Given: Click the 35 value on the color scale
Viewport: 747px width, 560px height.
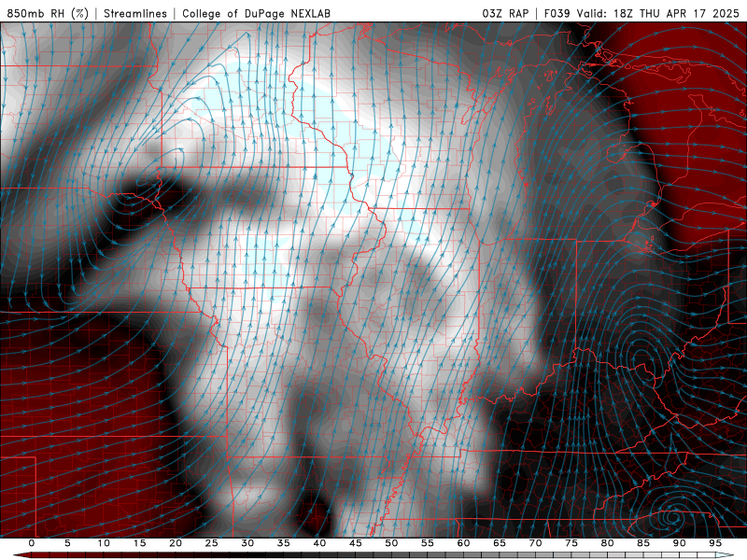Looking at the screenshot, I should click(284, 543).
